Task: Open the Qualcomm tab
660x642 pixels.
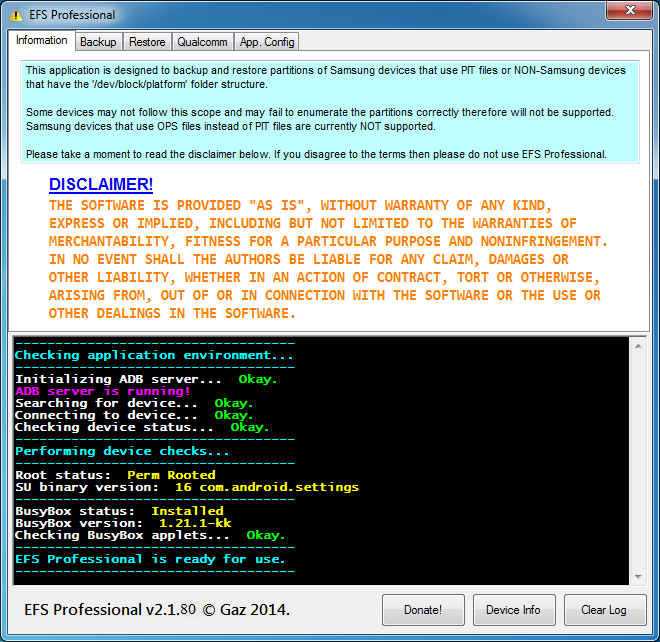Action: tap(202, 42)
